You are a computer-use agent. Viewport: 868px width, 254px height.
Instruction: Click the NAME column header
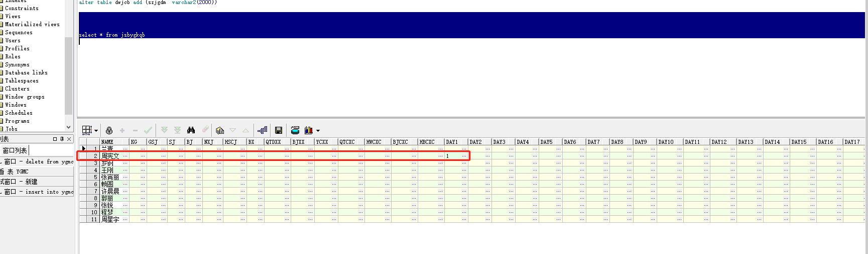(x=114, y=142)
